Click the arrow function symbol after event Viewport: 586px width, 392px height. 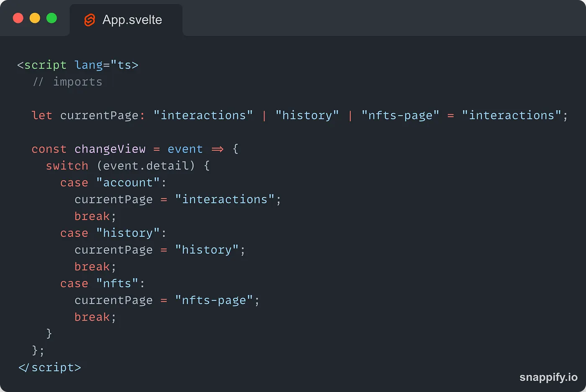(x=217, y=149)
